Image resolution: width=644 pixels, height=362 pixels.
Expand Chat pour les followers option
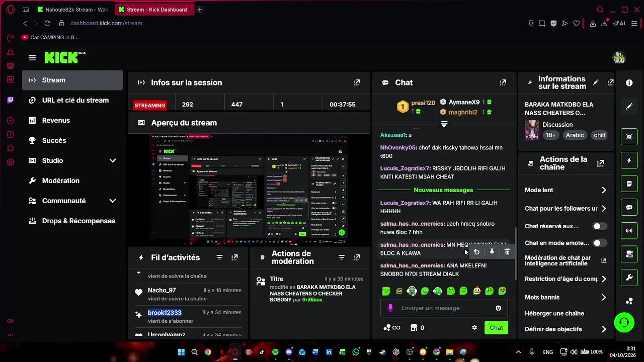(604, 209)
